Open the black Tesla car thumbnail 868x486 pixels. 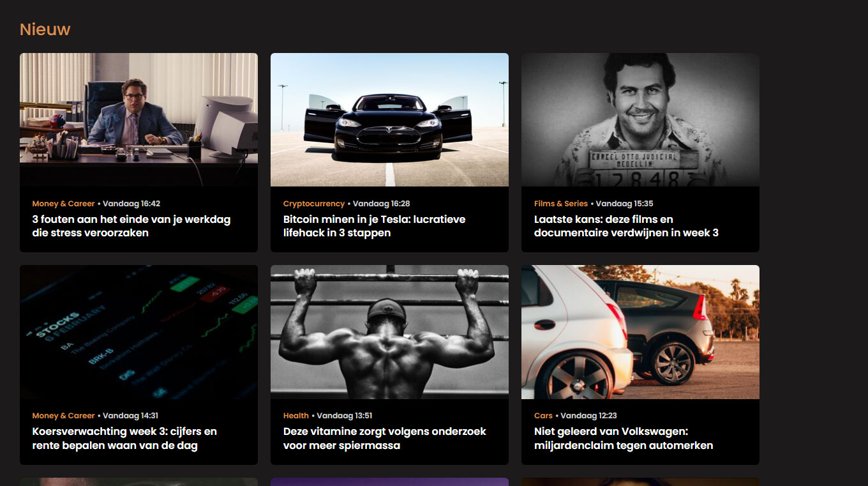click(389, 119)
